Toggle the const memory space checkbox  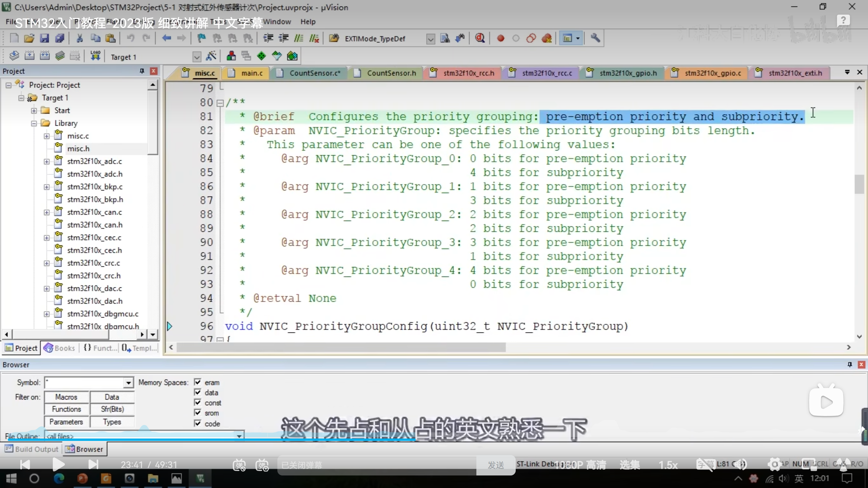coord(198,403)
